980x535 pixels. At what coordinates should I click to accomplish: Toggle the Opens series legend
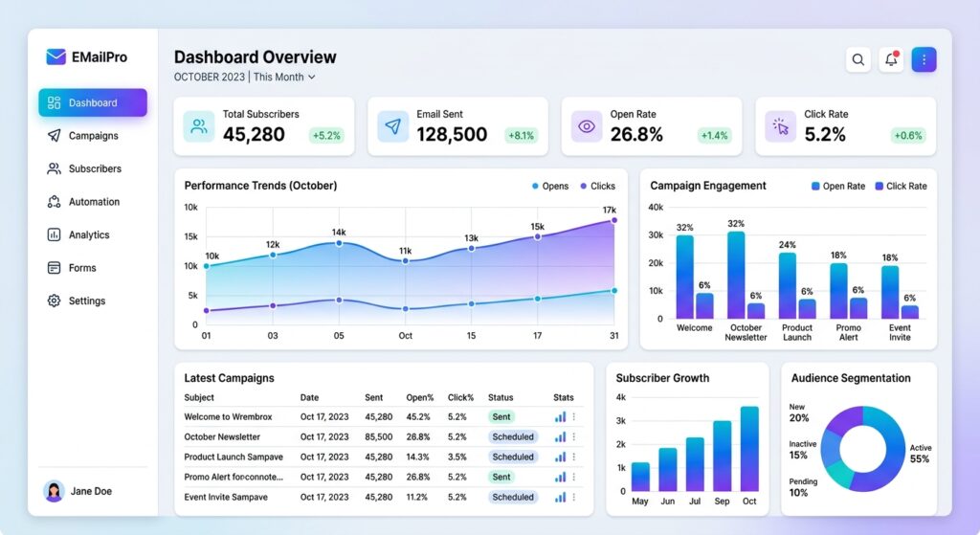(550, 187)
